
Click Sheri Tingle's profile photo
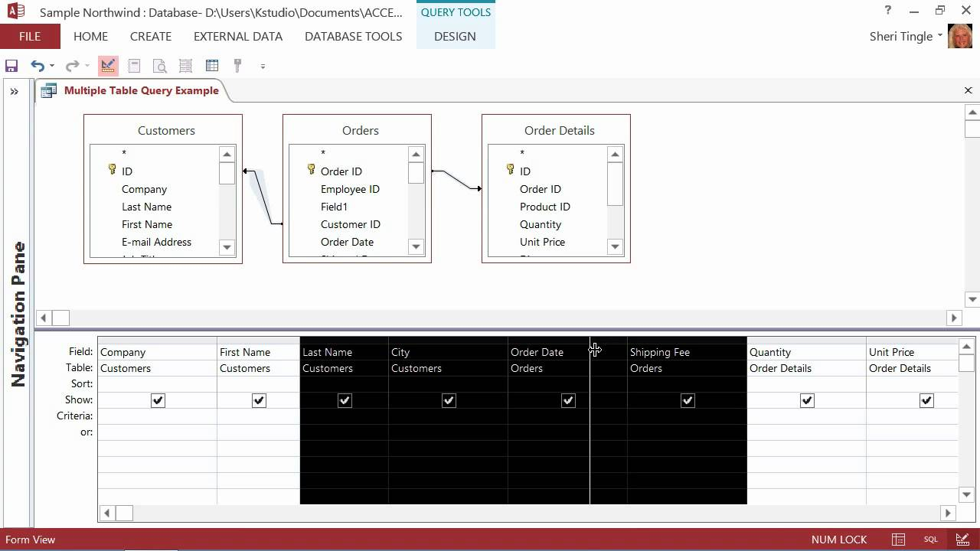click(x=960, y=36)
